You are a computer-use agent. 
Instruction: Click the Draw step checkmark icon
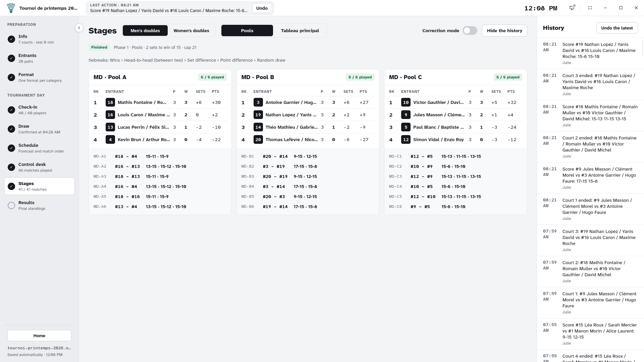(x=11, y=129)
